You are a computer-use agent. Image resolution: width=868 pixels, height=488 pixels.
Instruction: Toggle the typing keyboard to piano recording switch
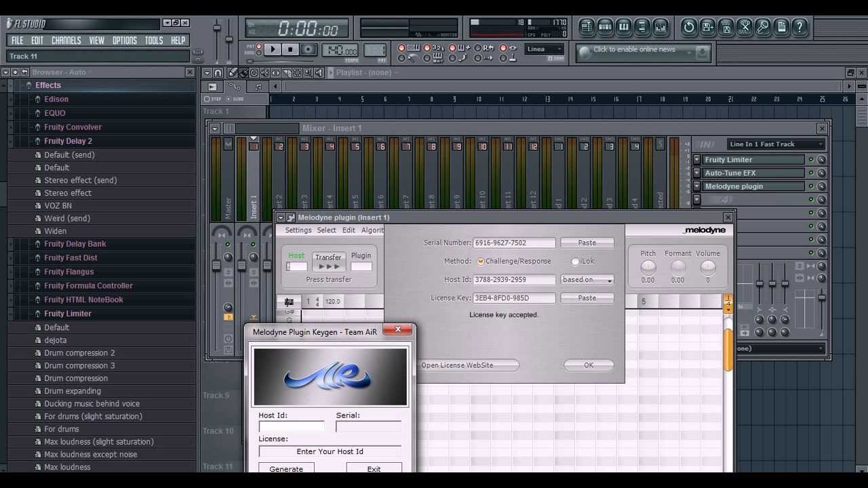click(x=401, y=48)
